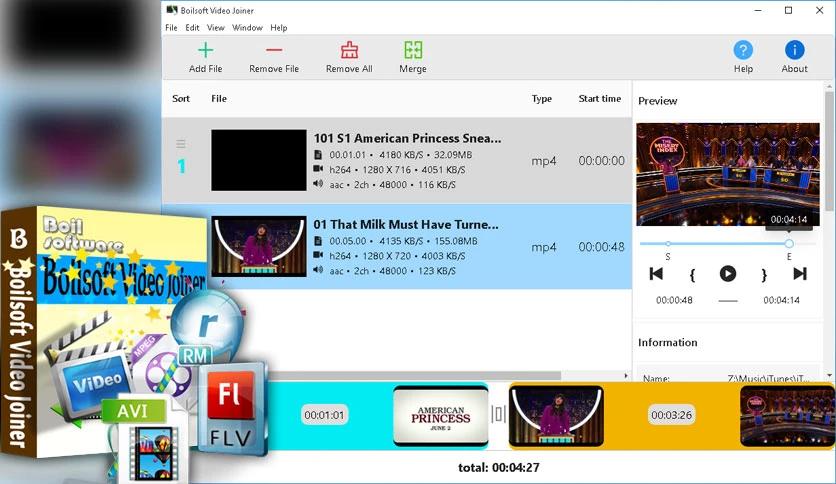Open the Window menu

click(x=247, y=28)
